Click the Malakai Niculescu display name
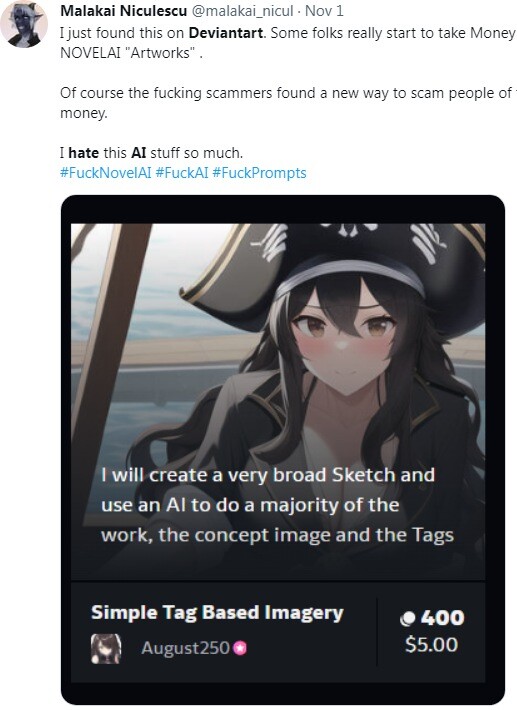517x710 pixels. pos(123,11)
